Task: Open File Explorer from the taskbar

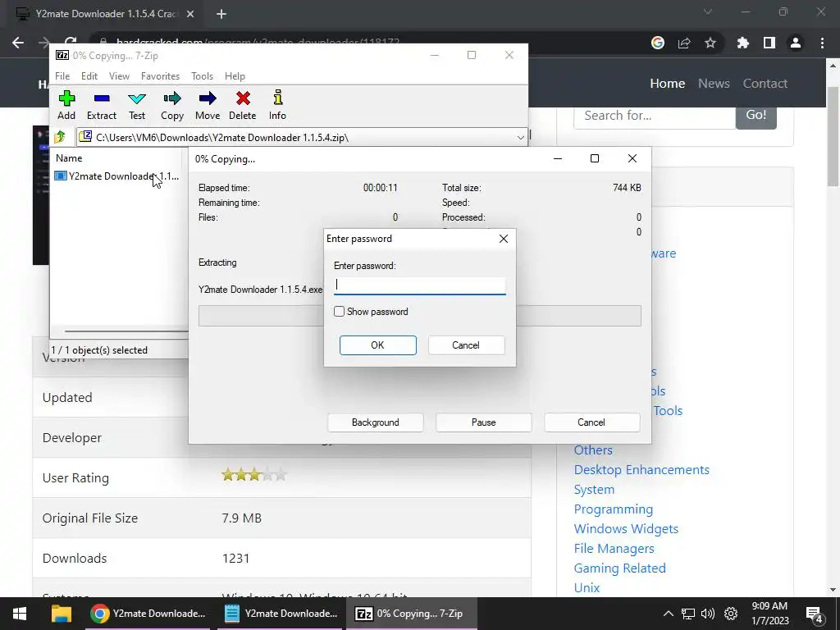Action: [x=61, y=614]
